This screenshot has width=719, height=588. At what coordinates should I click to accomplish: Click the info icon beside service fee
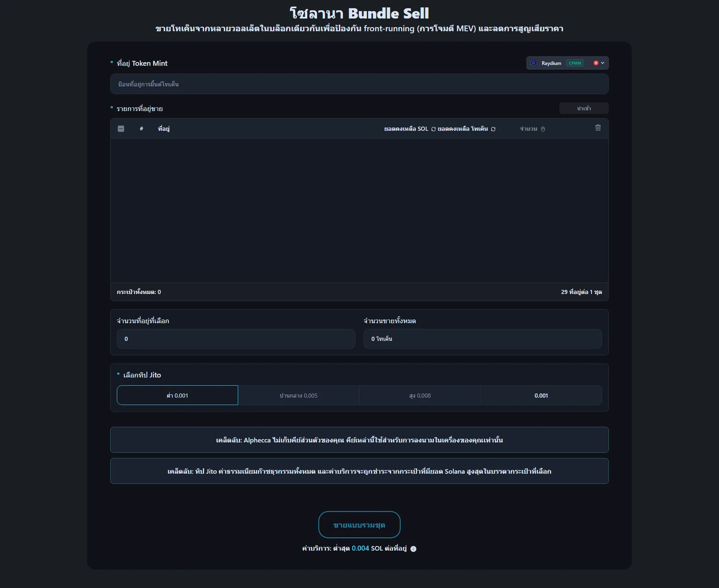pyautogui.click(x=413, y=549)
